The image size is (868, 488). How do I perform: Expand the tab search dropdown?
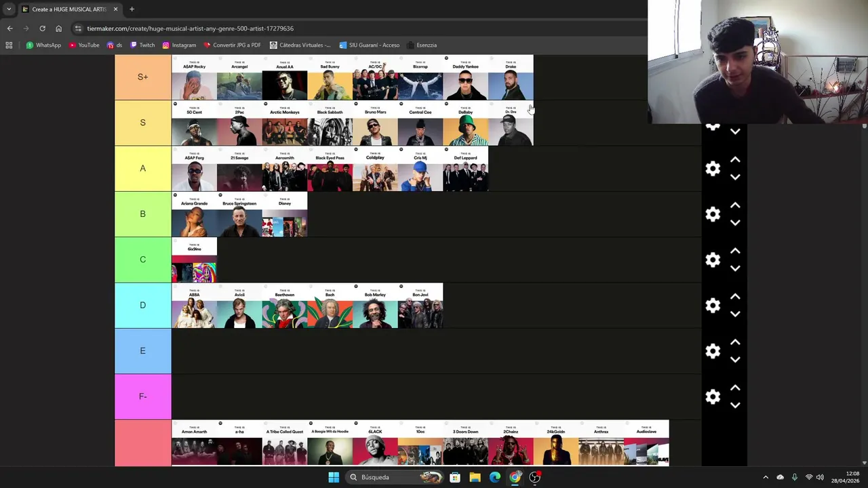9,9
